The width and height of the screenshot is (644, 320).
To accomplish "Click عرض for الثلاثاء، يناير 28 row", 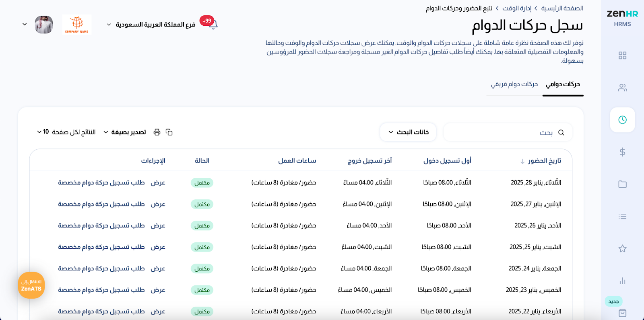I will (158, 183).
